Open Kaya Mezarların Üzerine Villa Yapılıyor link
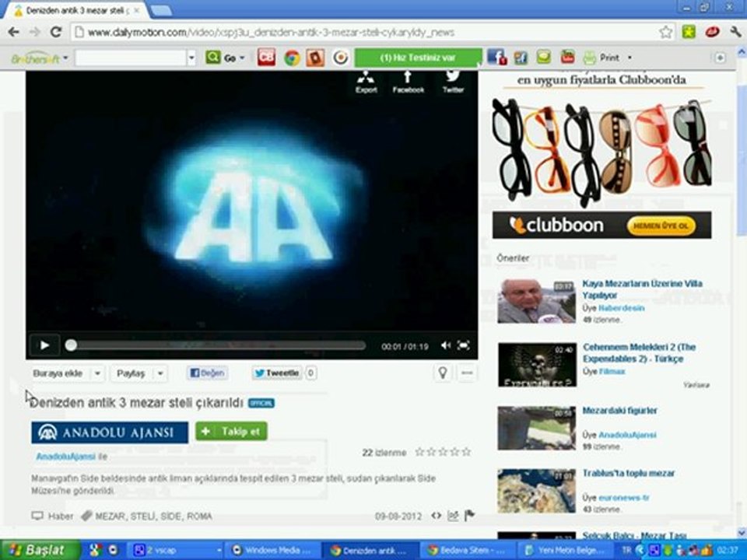 coord(642,289)
